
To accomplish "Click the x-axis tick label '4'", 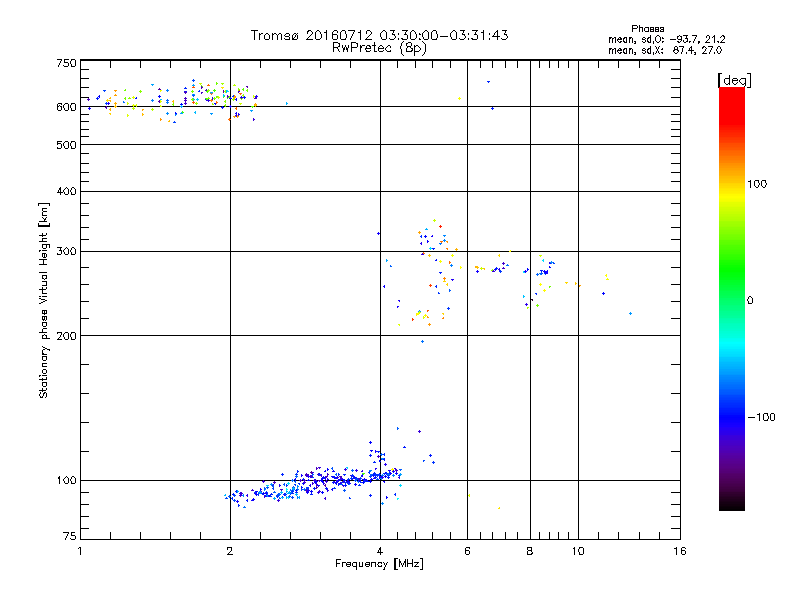I will (380, 551).
